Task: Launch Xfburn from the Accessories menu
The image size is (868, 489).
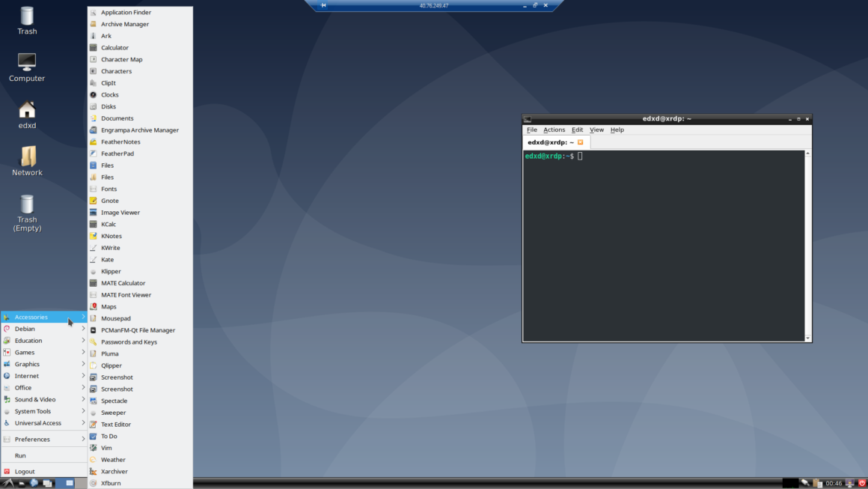Action: 110,483
